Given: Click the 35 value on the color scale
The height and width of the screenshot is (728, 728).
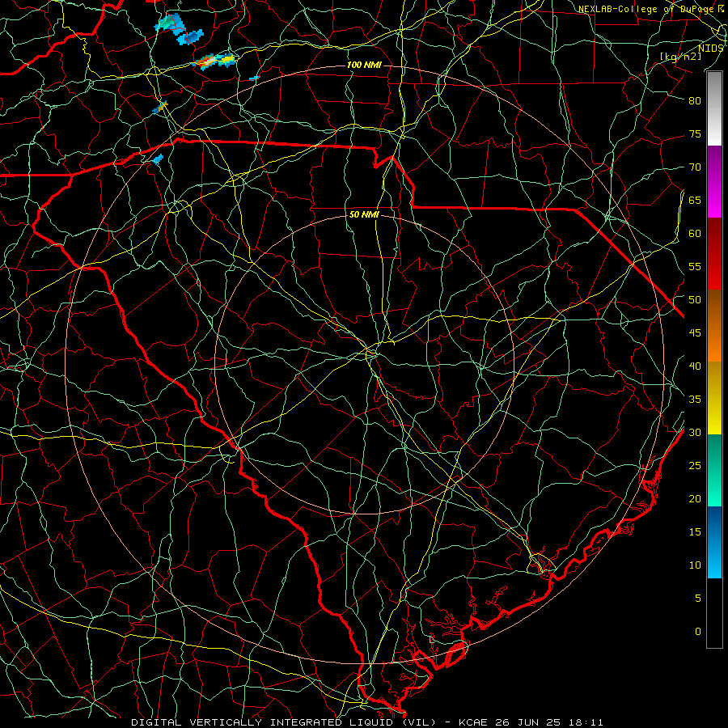Looking at the screenshot, I should pyautogui.click(x=695, y=400).
